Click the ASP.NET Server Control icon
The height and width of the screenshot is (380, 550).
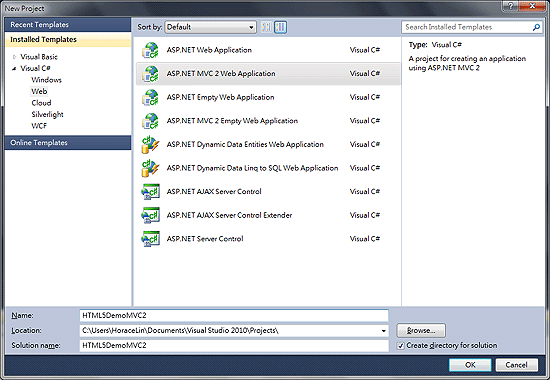(150, 239)
